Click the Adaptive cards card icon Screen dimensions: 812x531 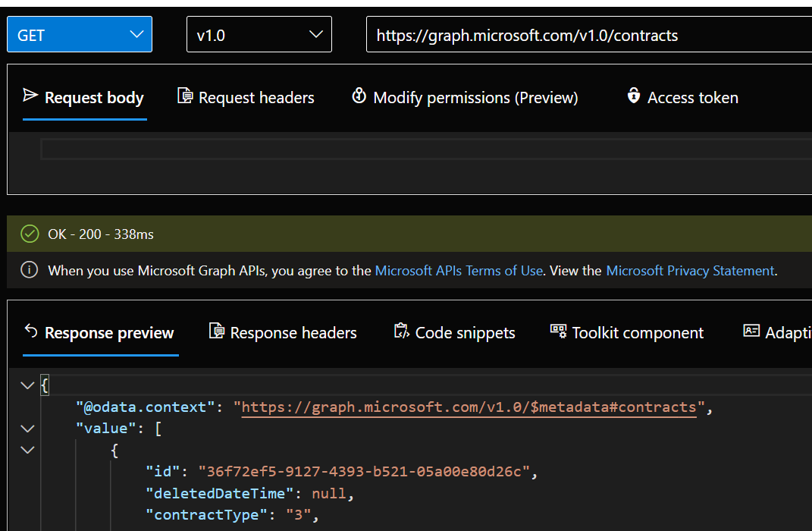(x=751, y=330)
